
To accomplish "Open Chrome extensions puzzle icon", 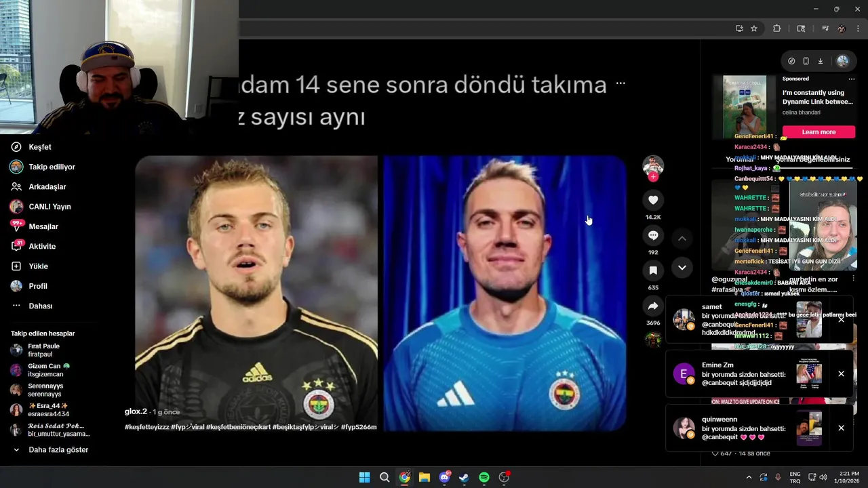I will pyautogui.click(x=777, y=28).
